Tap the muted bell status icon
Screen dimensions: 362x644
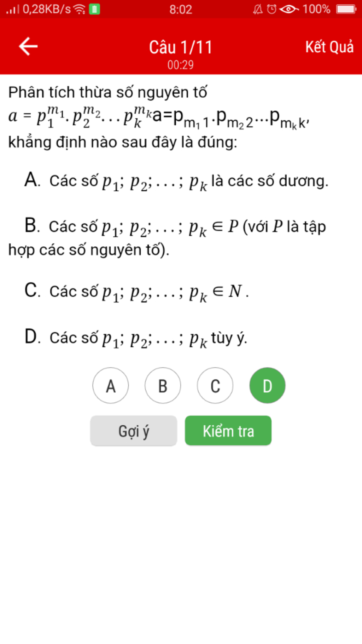(258, 9)
